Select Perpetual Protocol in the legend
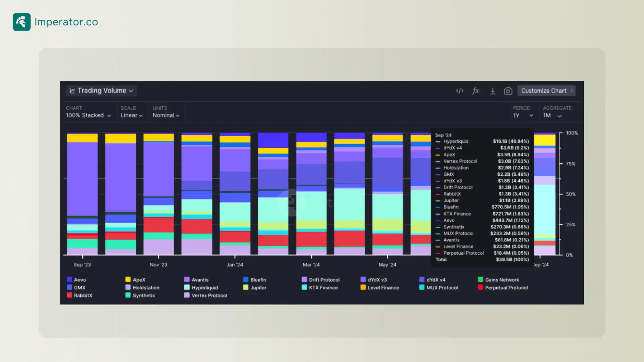Image resolution: width=644 pixels, height=362 pixels. pos(503,288)
